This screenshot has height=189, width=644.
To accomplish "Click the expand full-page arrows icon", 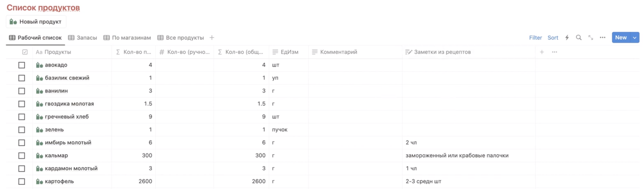I will 590,38.
